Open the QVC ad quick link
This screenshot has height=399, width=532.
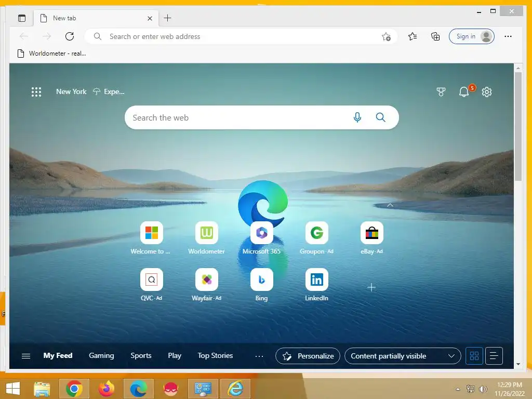(x=151, y=285)
